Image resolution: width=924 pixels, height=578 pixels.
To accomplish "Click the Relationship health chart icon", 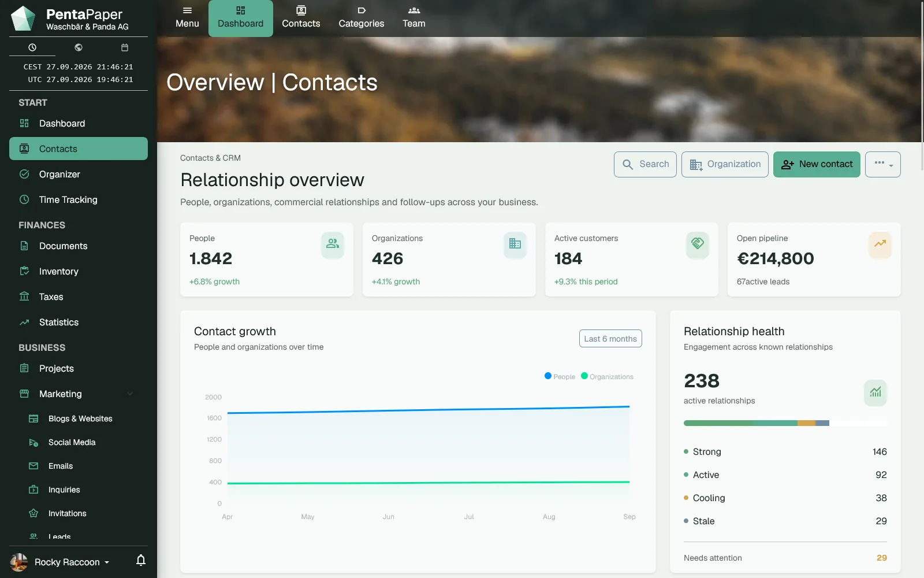I will 875,392.
